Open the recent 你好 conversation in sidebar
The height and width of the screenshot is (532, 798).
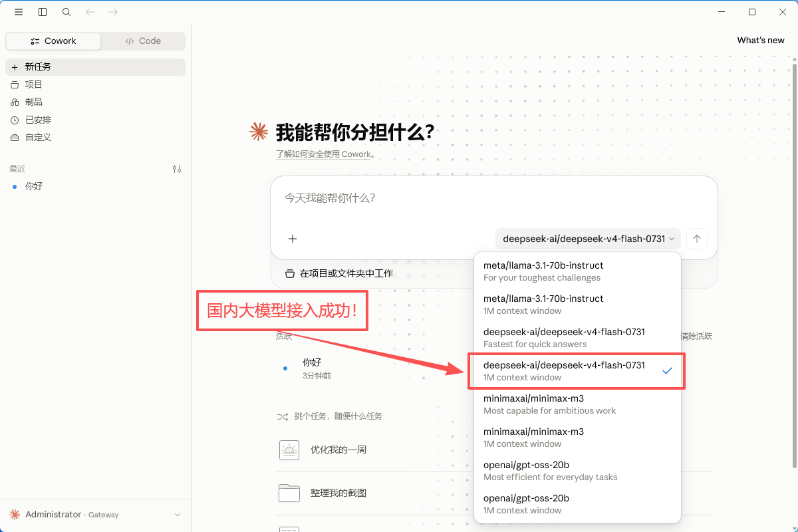point(96,186)
